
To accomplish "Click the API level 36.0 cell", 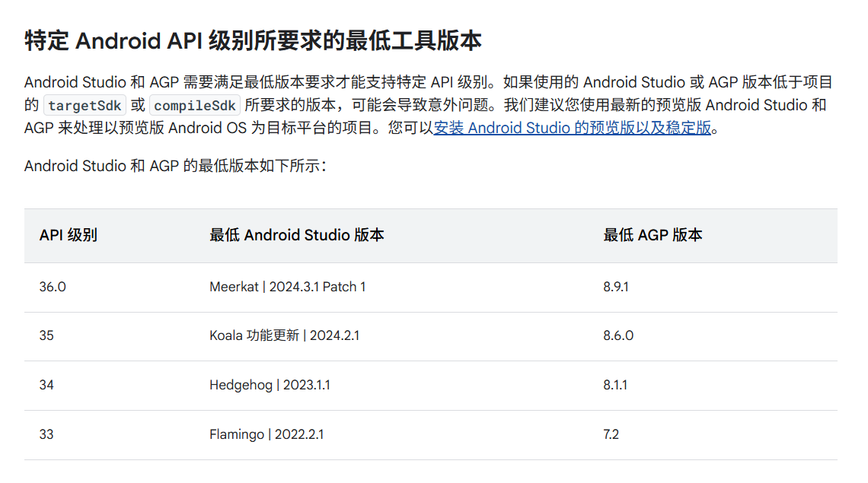I will coord(53,287).
